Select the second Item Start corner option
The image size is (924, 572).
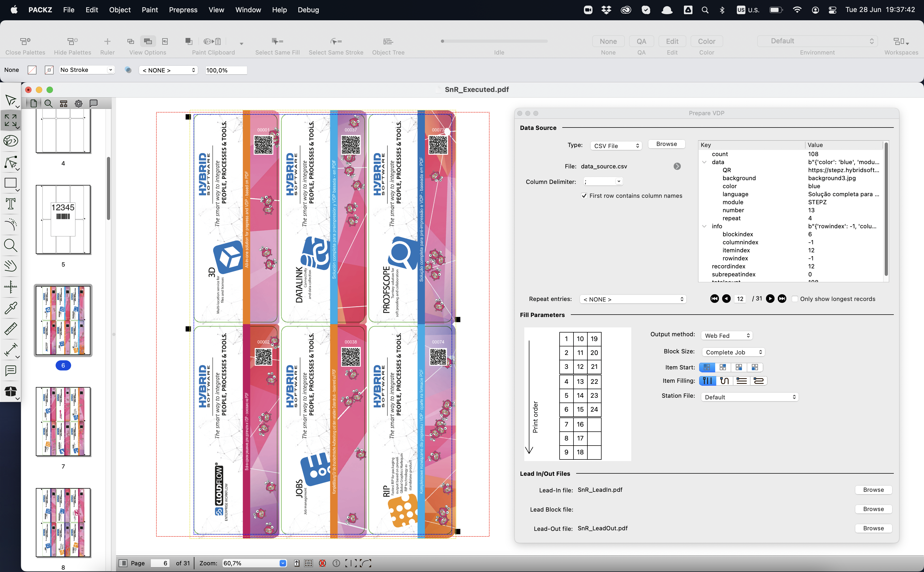(723, 367)
